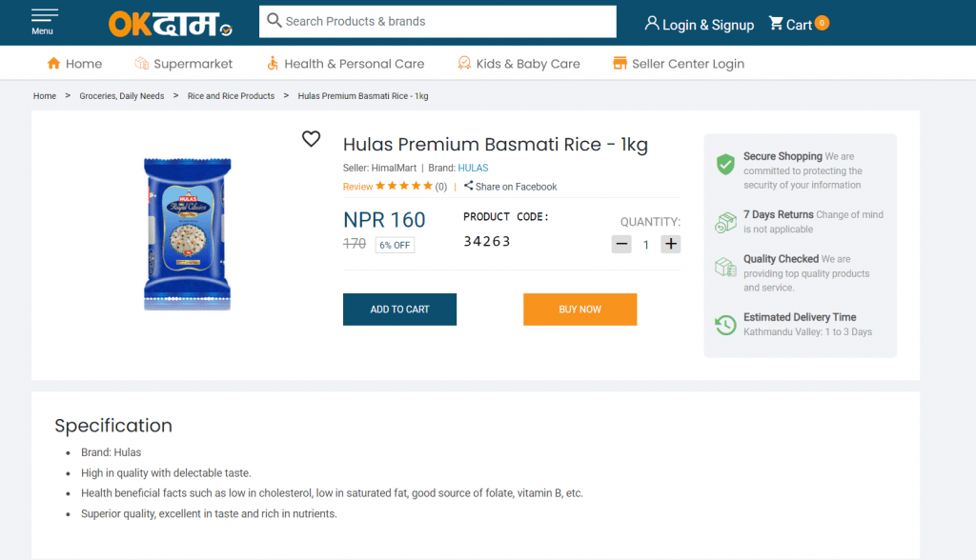This screenshot has width=976, height=560.
Task: Increase quantity using the plus stepper
Action: [x=670, y=244]
